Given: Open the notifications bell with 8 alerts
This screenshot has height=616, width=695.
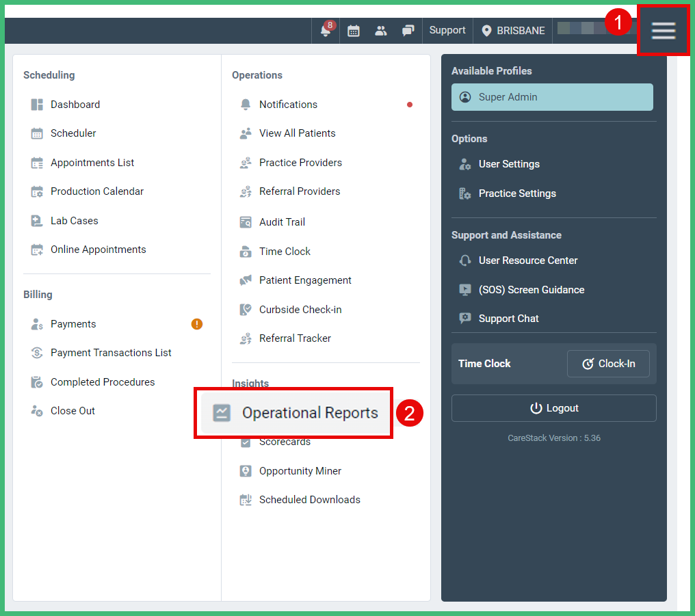Looking at the screenshot, I should 326,30.
